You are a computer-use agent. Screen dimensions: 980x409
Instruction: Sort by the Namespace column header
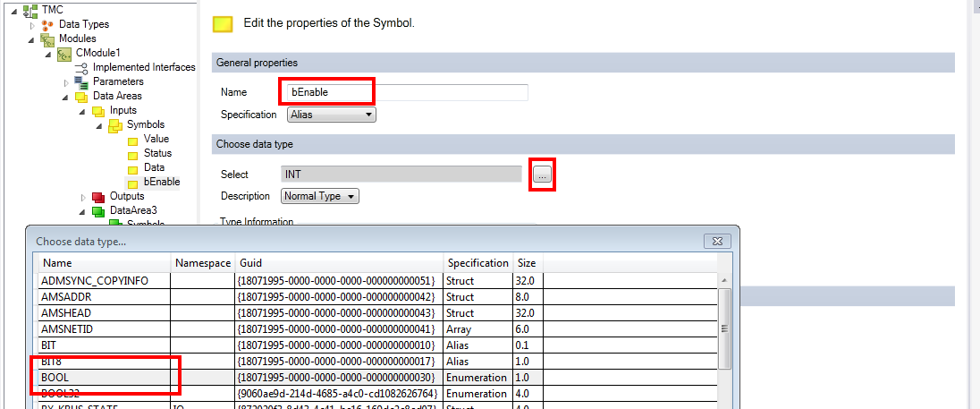click(x=203, y=262)
